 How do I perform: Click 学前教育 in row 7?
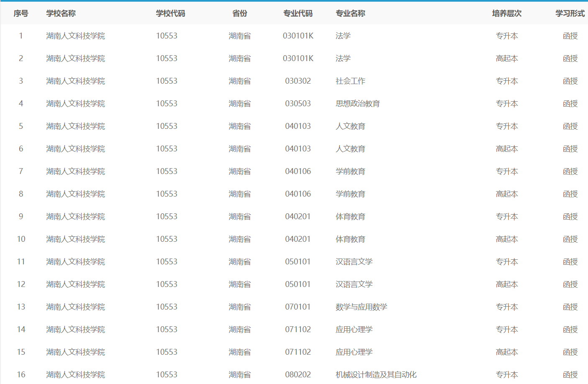[x=350, y=172]
